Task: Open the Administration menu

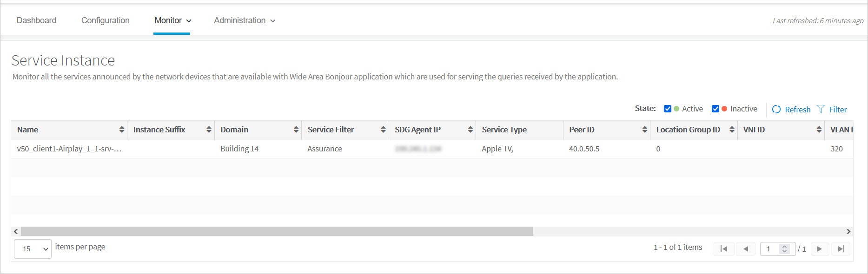Action: 245,20
